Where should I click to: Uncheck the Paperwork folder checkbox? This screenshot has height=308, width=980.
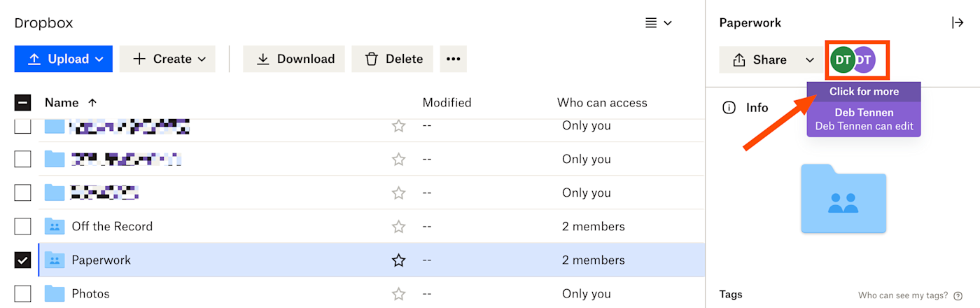click(22, 260)
